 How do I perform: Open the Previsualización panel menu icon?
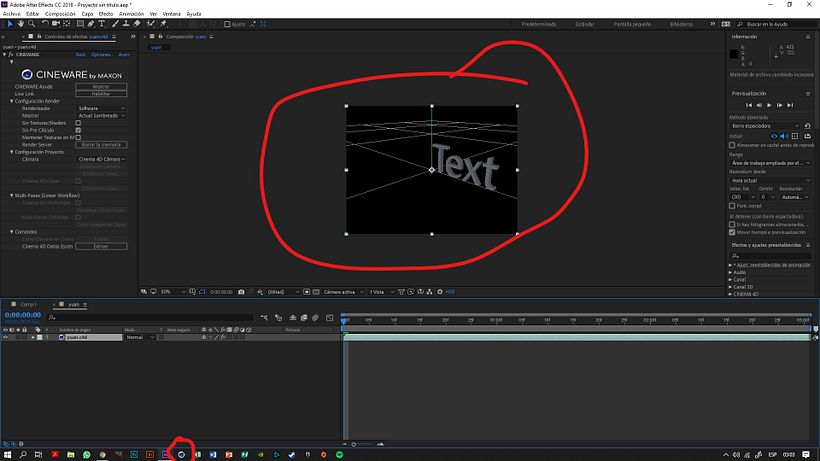808,94
